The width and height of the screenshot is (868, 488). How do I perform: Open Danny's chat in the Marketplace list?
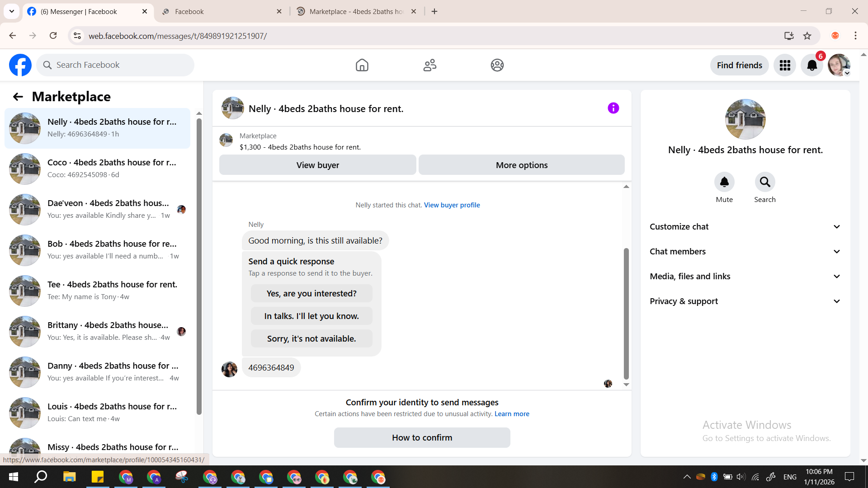[97, 372]
